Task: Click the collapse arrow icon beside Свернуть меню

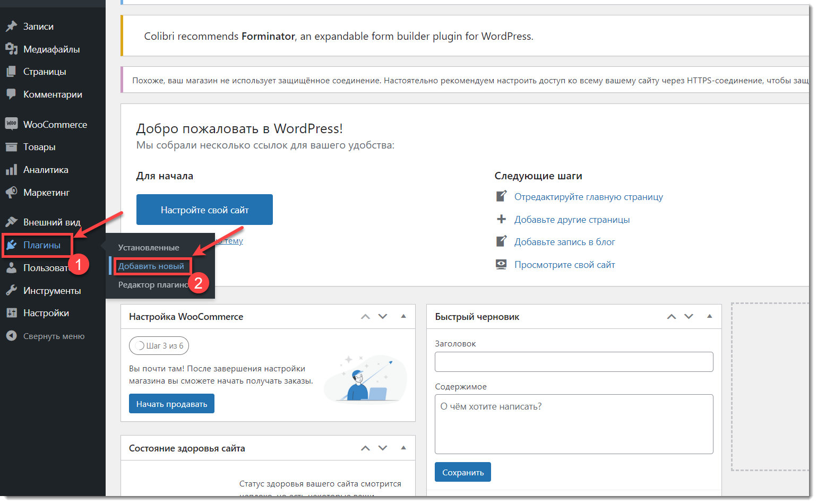Action: [11, 336]
